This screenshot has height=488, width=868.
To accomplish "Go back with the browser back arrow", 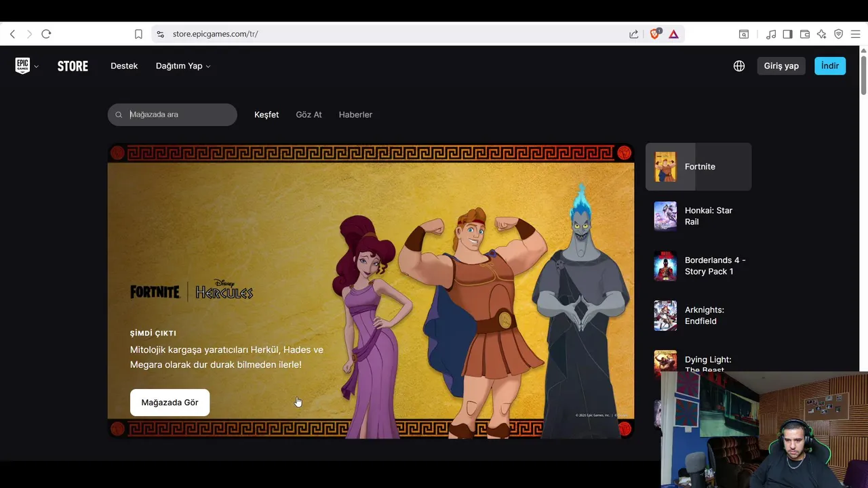I will [12, 34].
